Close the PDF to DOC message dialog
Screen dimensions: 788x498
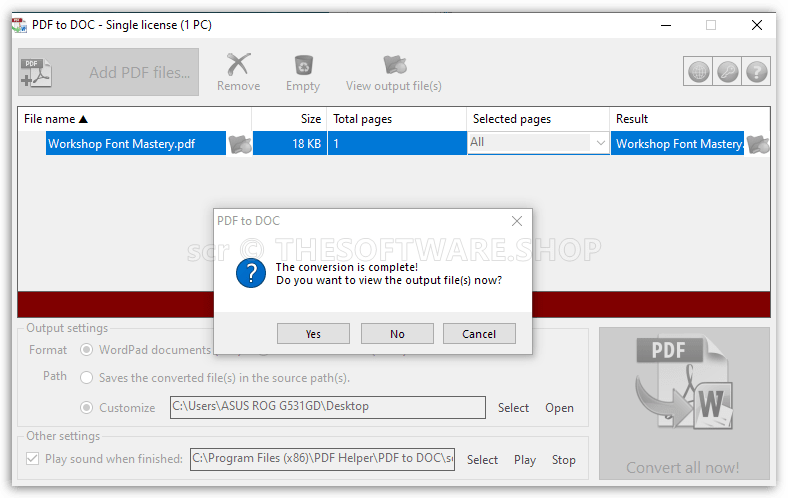[517, 221]
